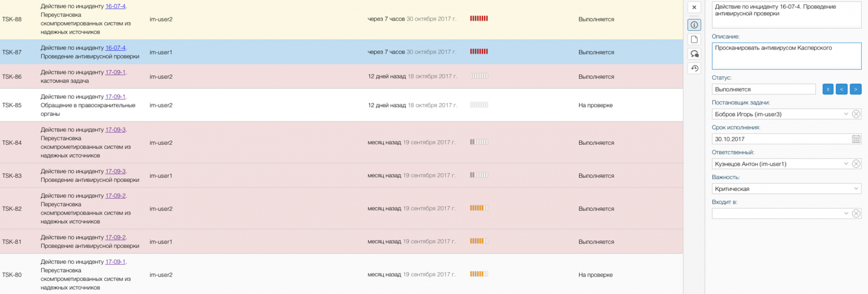Click the blue 'x' status button
868x294 pixels.
(x=828, y=89)
